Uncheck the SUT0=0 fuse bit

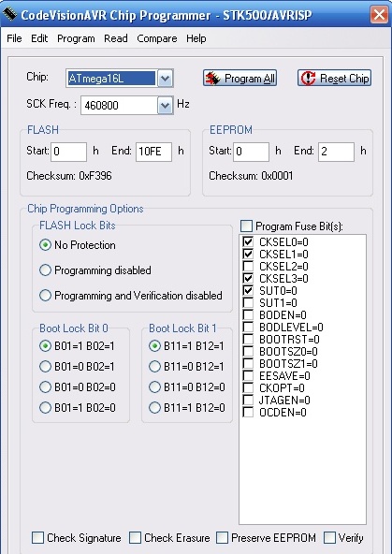pyautogui.click(x=248, y=290)
